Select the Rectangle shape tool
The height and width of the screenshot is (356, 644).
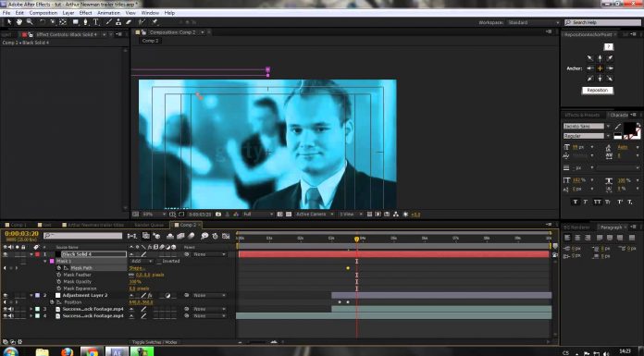tap(76, 22)
